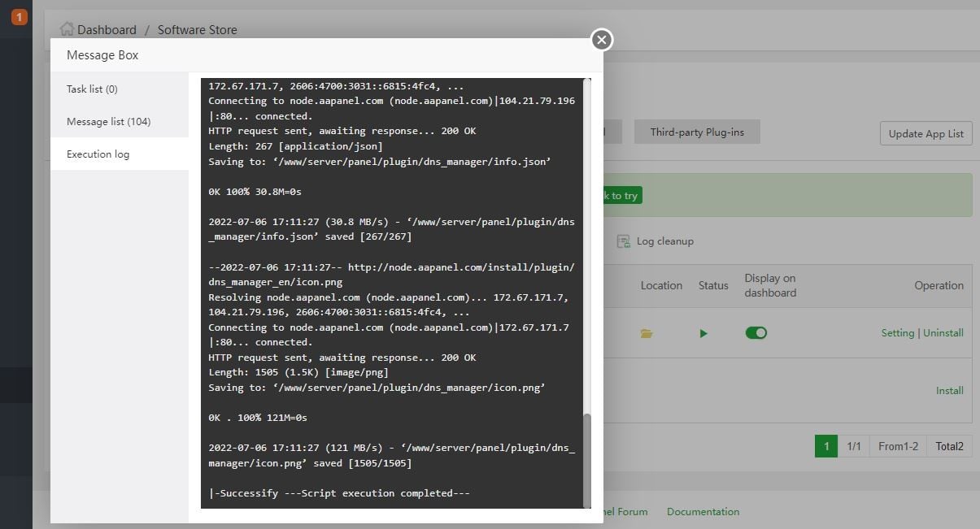Image resolution: width=980 pixels, height=529 pixels.
Task: Open Documentation footer link
Action: [703, 511]
